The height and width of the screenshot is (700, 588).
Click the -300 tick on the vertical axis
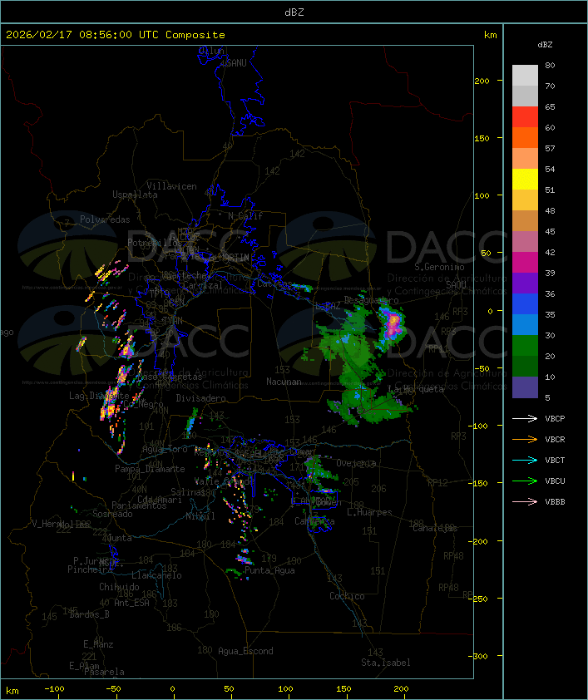click(480, 656)
